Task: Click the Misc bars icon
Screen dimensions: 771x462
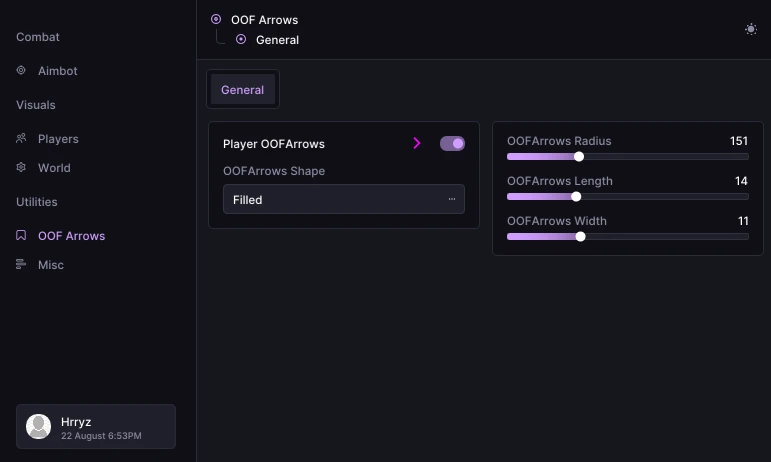Action: point(21,264)
